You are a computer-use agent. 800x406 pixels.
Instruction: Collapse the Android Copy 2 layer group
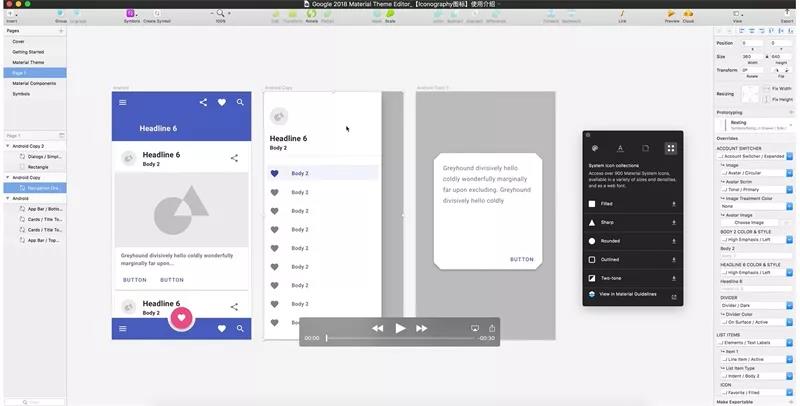[9, 146]
